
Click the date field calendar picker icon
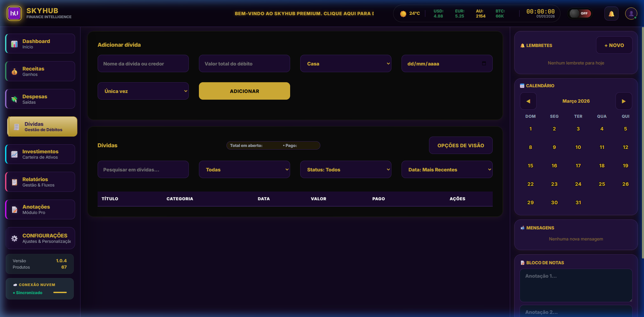click(484, 64)
